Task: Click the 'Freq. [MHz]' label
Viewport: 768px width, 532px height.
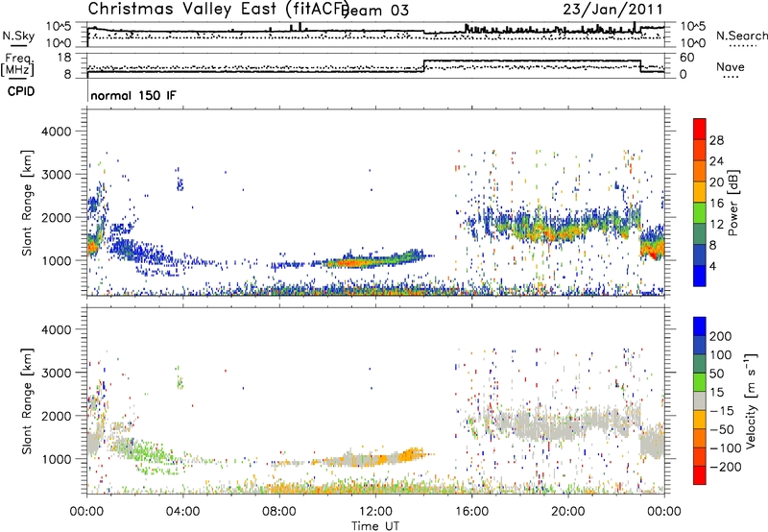Action: point(17,65)
